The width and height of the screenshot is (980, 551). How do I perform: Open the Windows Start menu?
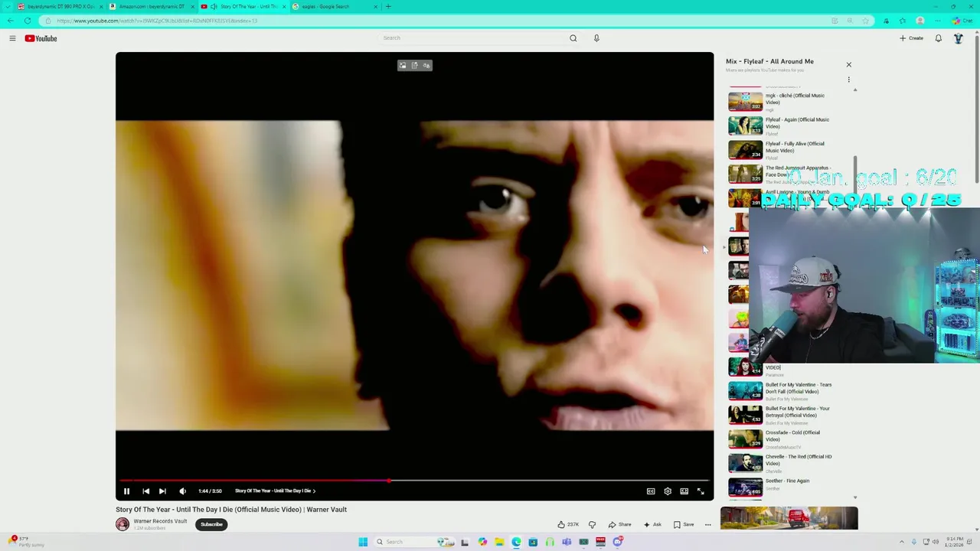coord(363,542)
